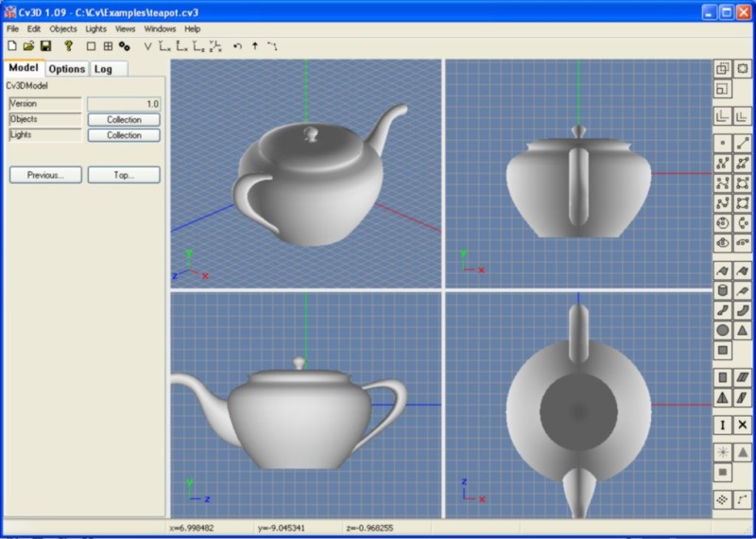The image size is (756, 539).
Task: Select the cone (solid triangle) tool
Action: click(743, 330)
